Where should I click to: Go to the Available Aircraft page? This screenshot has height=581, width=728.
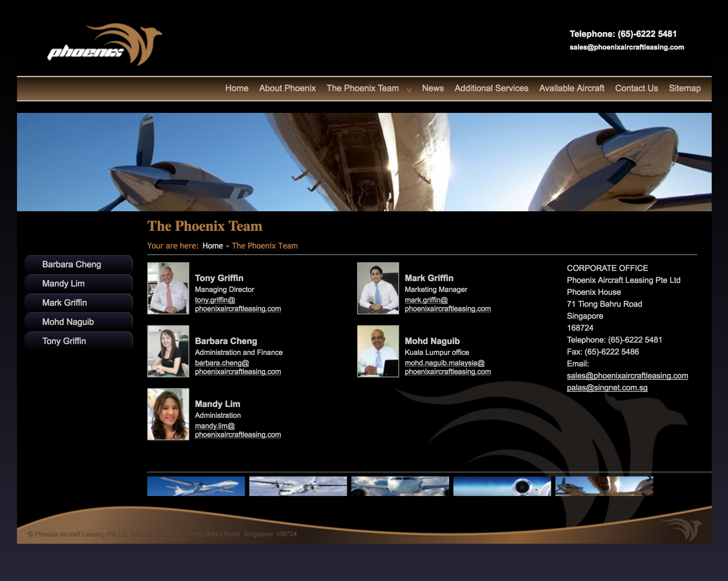tap(571, 88)
